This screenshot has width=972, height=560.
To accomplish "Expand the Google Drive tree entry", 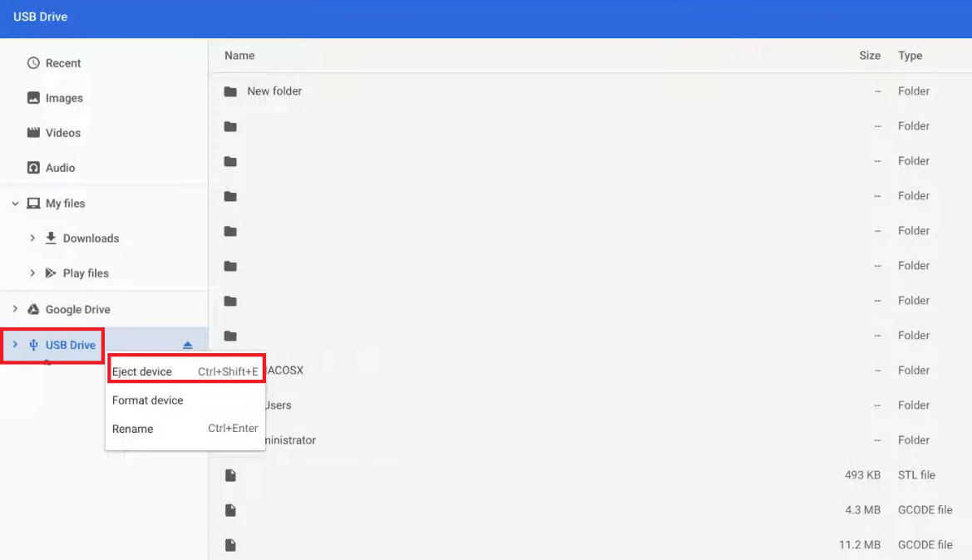I will (13, 309).
